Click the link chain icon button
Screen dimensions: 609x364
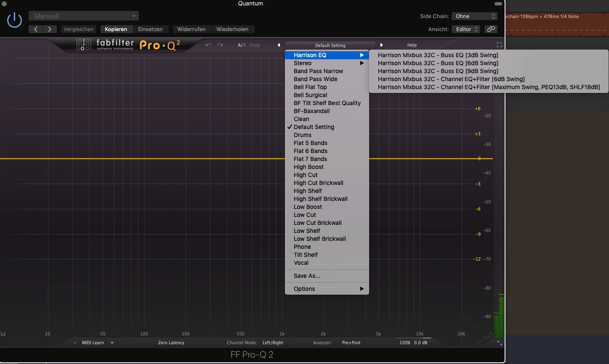(x=491, y=29)
